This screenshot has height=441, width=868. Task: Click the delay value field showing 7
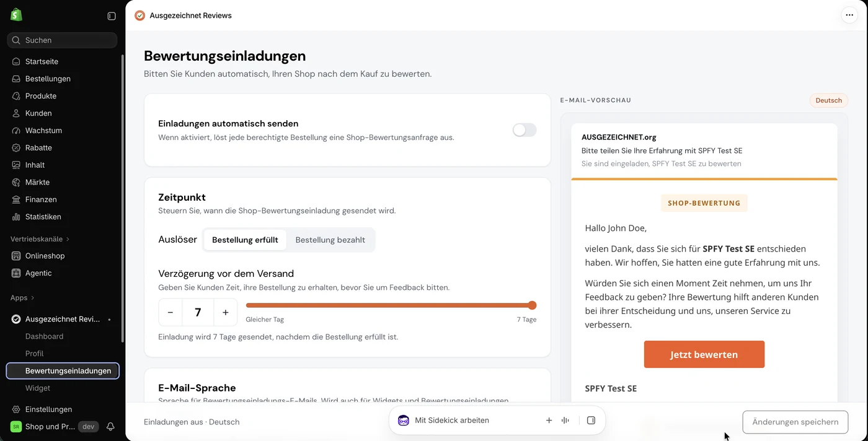[x=198, y=313]
